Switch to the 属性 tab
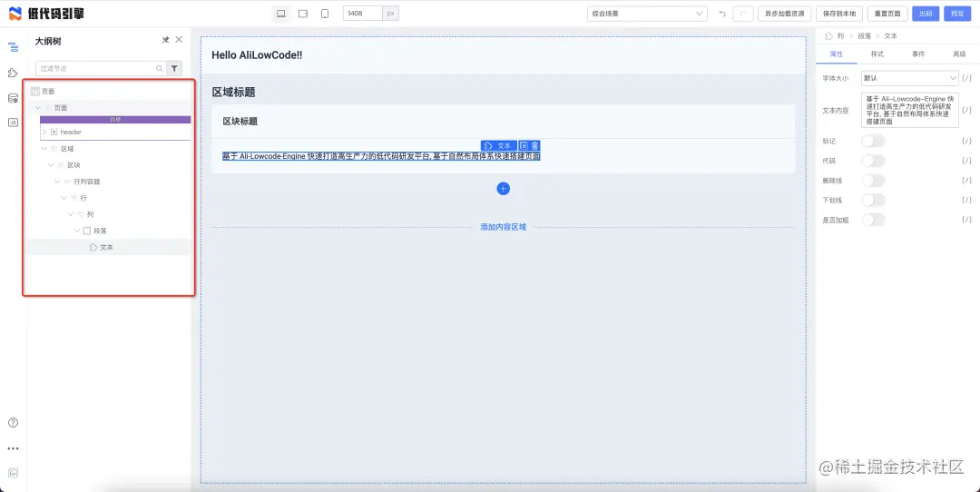Screen dimensions: 980x492 pos(837,54)
